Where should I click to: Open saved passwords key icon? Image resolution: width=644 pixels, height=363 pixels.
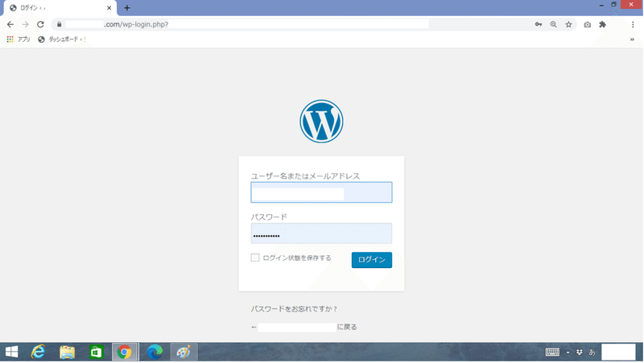tap(539, 25)
